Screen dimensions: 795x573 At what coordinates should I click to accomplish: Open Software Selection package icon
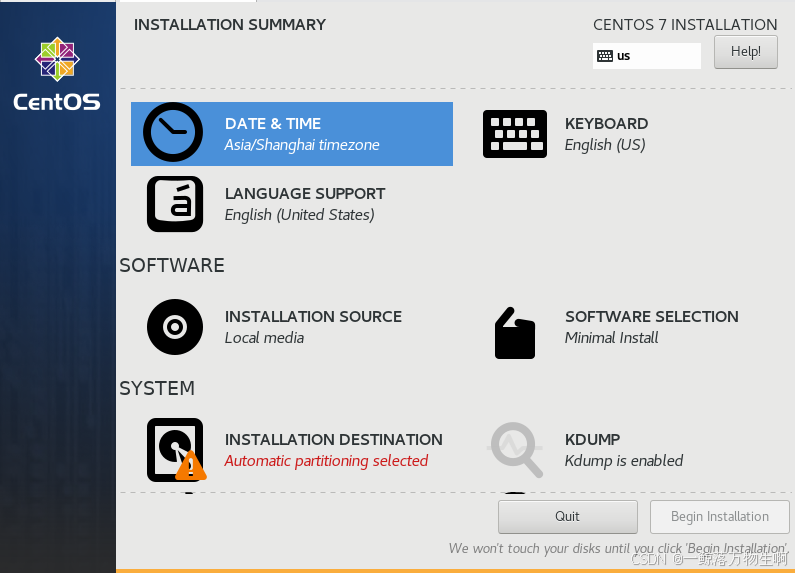point(515,333)
